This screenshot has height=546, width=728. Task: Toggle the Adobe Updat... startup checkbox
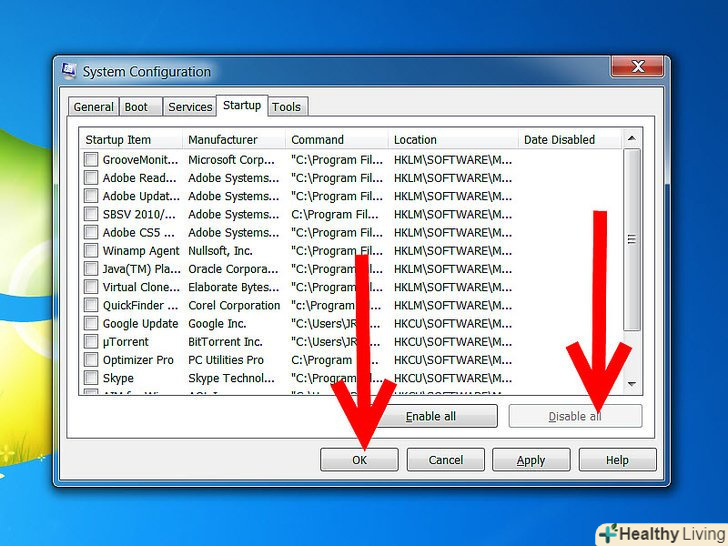tap(91, 196)
